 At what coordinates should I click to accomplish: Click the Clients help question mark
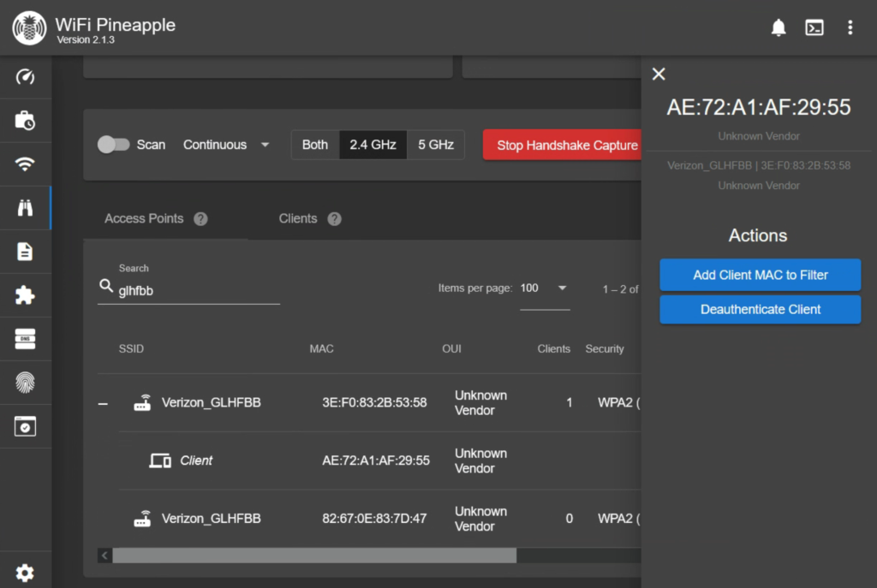point(335,218)
